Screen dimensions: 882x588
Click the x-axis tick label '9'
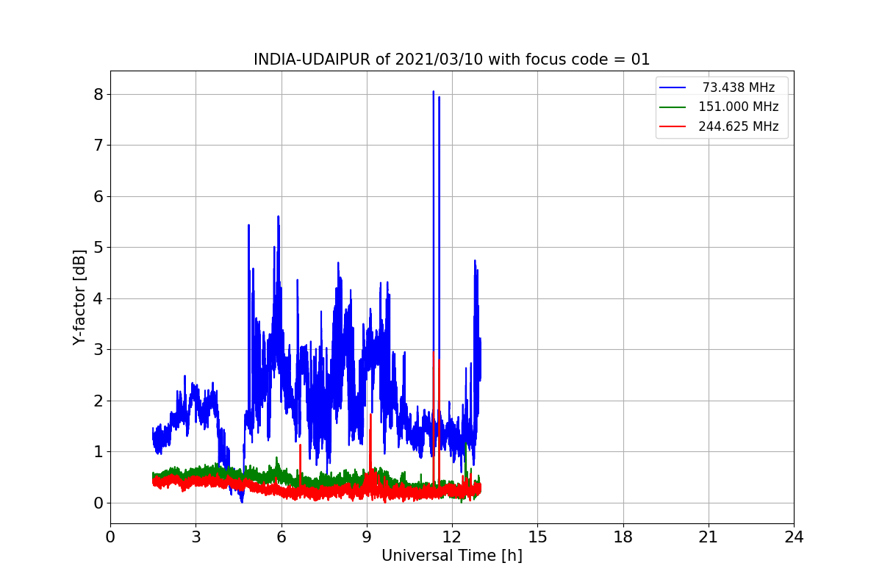click(x=367, y=537)
